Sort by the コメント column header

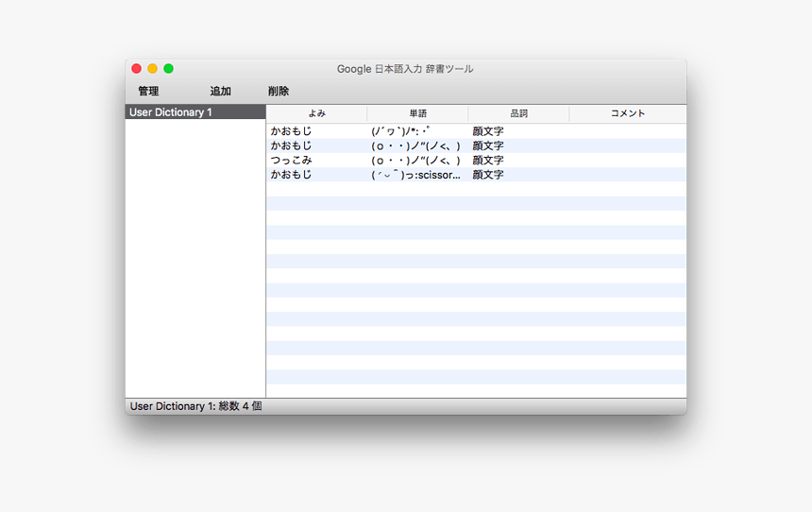point(628,113)
